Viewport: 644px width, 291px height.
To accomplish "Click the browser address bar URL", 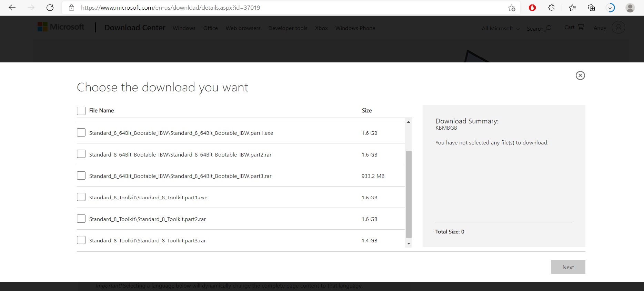I will 171,8.
